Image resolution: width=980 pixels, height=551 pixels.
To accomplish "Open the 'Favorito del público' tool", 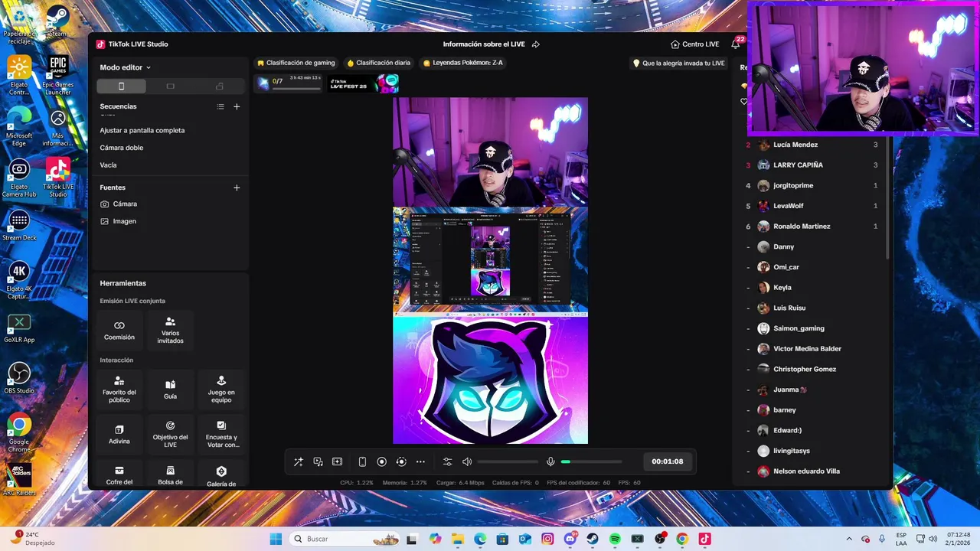I will click(x=119, y=389).
